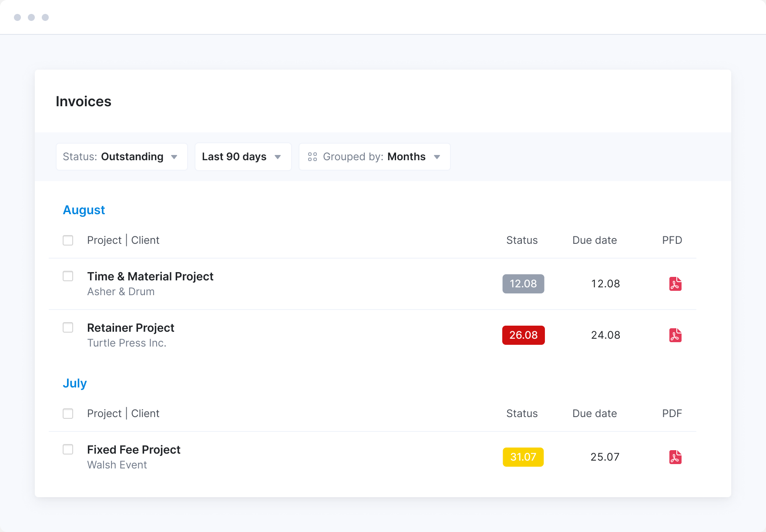Image resolution: width=766 pixels, height=532 pixels.
Task: Expand the Last 90 days filter
Action: [242, 157]
